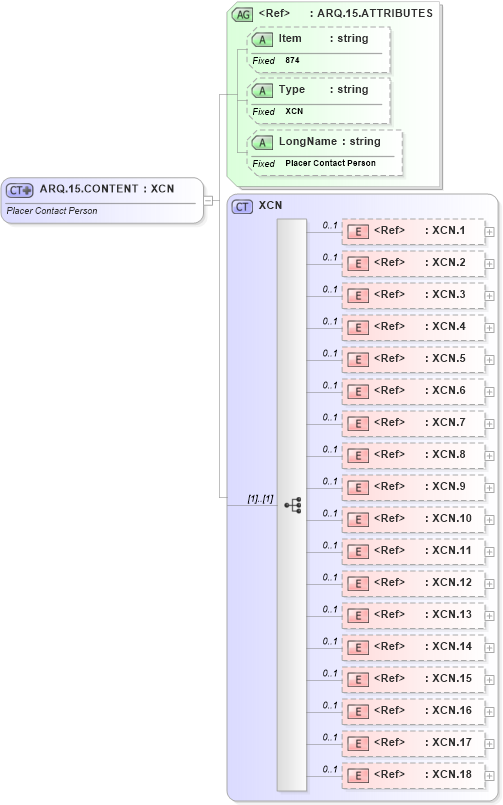This screenshot has height=805, width=503.
Task: Click the [1]..[1] cardinality label
Action: tap(260, 499)
